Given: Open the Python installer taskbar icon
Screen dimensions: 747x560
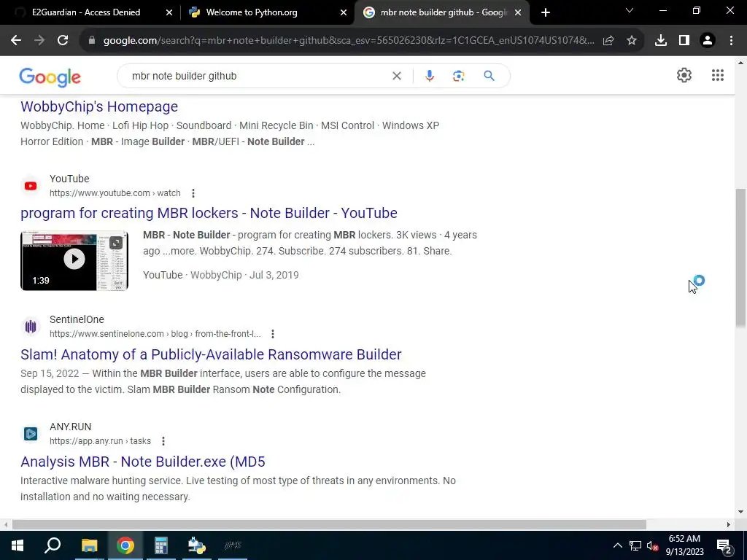Looking at the screenshot, I should point(196,545).
